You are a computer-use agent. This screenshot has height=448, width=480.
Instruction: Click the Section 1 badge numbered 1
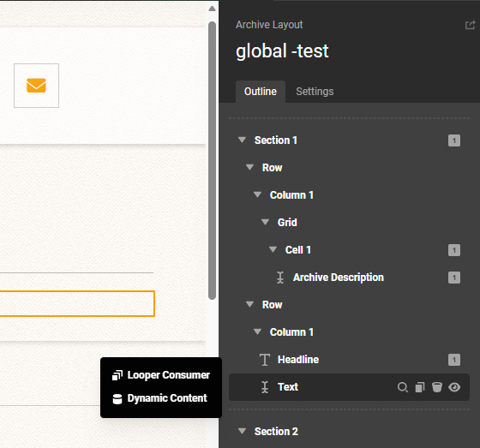(454, 140)
